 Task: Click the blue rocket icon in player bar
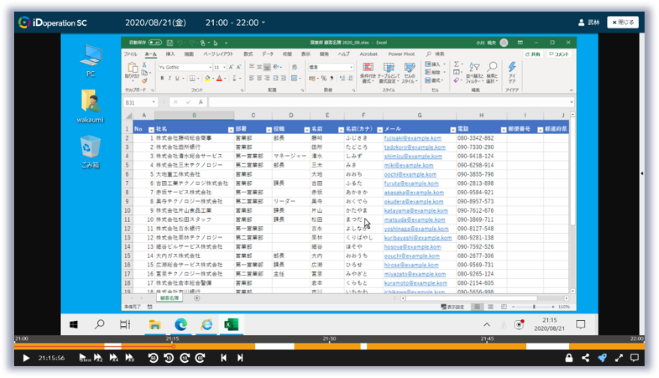click(602, 358)
